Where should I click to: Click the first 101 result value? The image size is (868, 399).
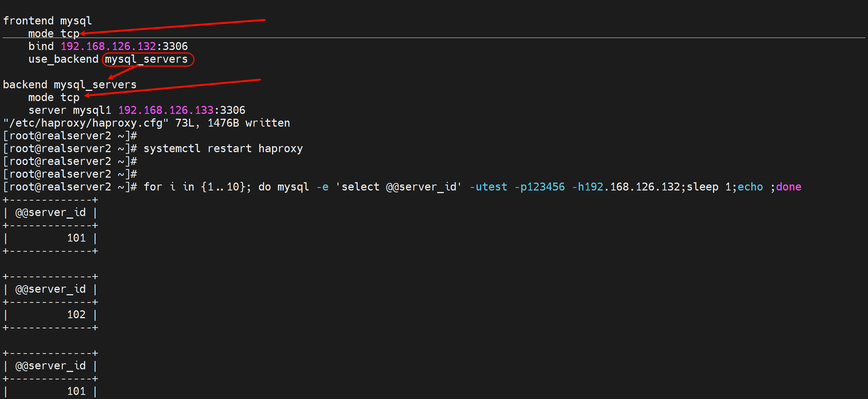click(76, 238)
